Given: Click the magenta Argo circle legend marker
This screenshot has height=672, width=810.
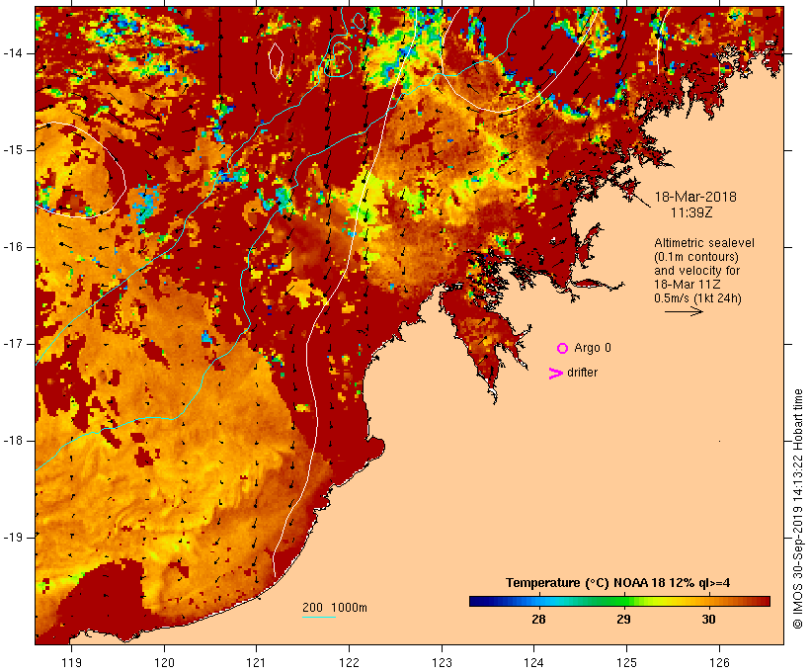Looking at the screenshot, I should (x=563, y=349).
